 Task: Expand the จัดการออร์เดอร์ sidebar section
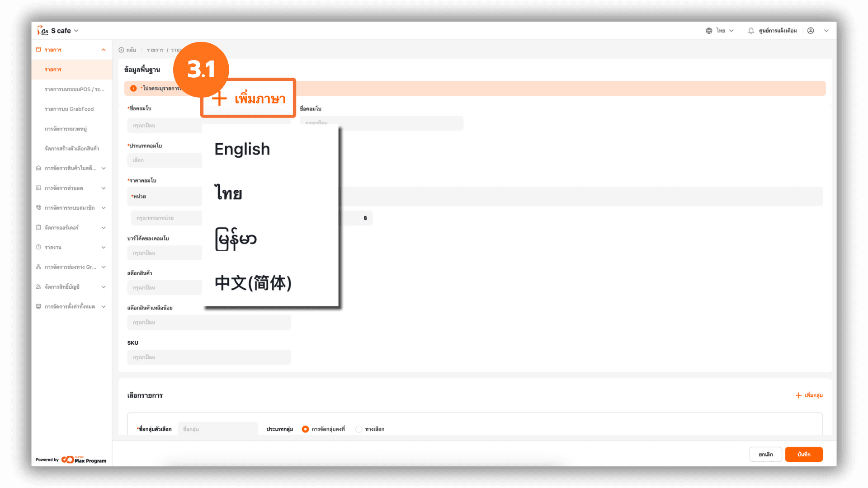104,228
